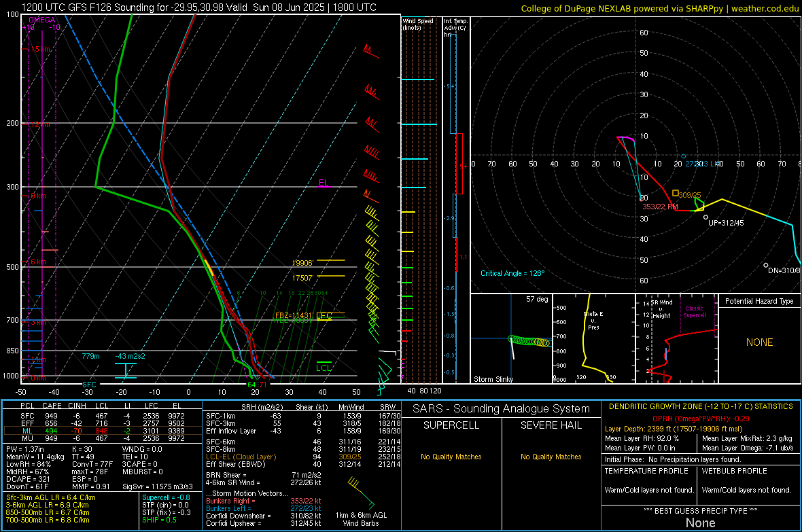Click the SUPERCELL column heading
The image size is (802, 532).
click(451, 425)
